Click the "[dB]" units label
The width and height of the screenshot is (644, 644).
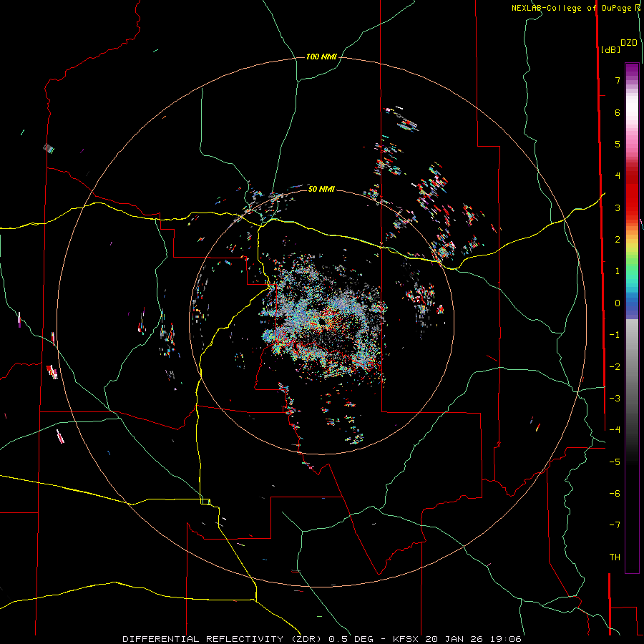(610, 49)
